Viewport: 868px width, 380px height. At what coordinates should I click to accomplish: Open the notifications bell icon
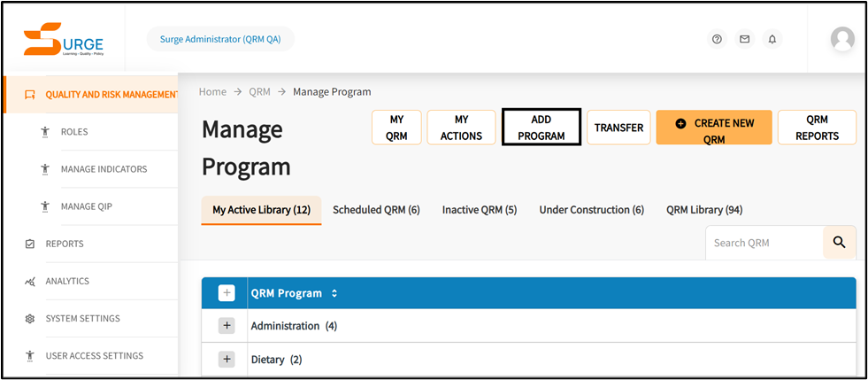pyautogui.click(x=772, y=39)
